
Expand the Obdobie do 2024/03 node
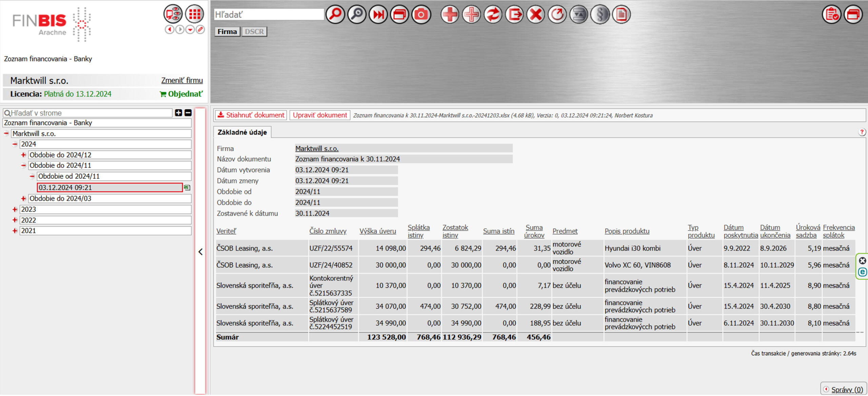[23, 199]
